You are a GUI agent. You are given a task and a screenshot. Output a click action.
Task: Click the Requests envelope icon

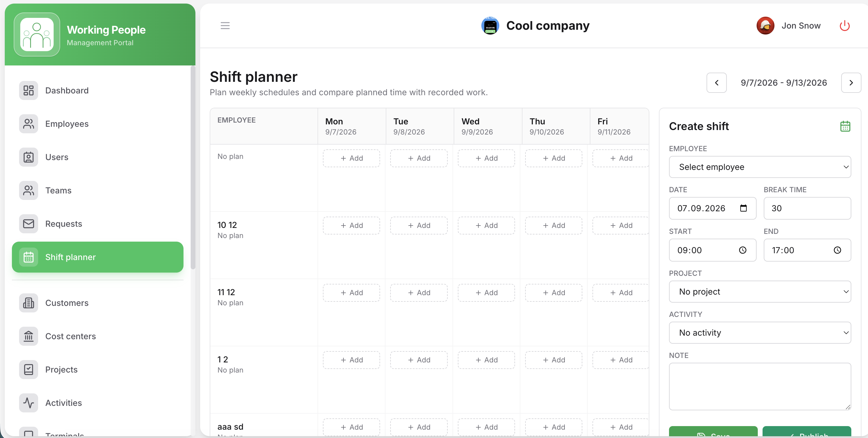(29, 224)
